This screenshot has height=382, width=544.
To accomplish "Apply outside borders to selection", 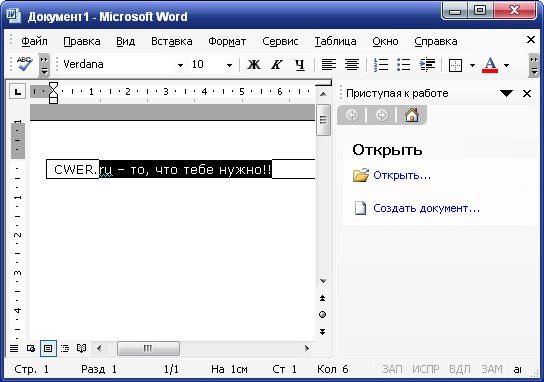I will pyautogui.click(x=455, y=65).
